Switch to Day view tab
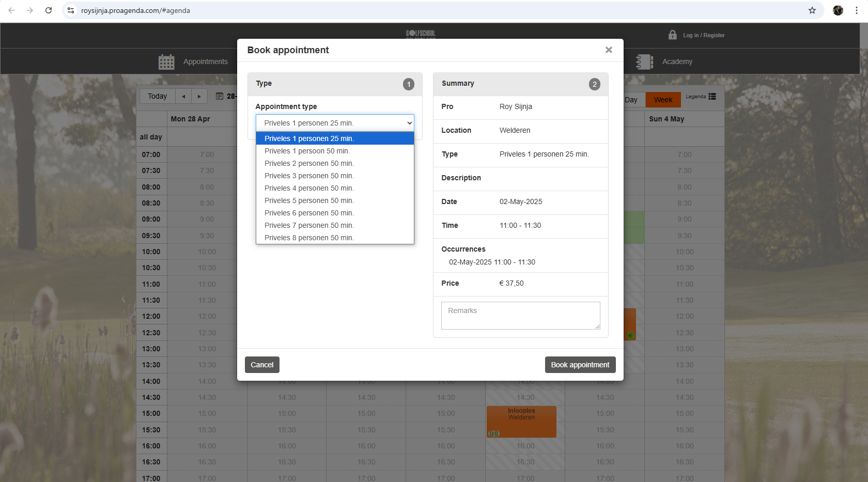The image size is (868, 482). [x=631, y=100]
